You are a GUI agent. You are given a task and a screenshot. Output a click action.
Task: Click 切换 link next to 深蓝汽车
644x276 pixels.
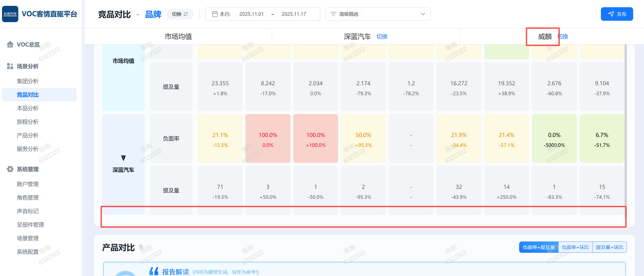point(382,37)
